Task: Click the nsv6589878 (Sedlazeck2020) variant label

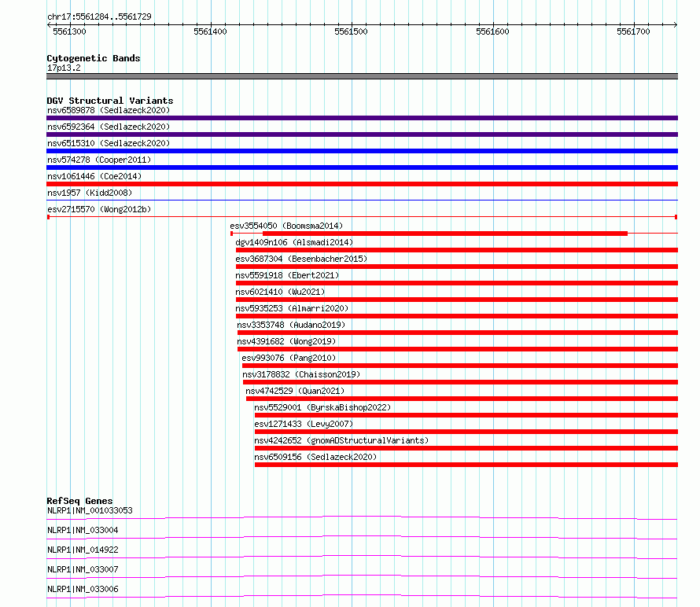Action: 109,110
